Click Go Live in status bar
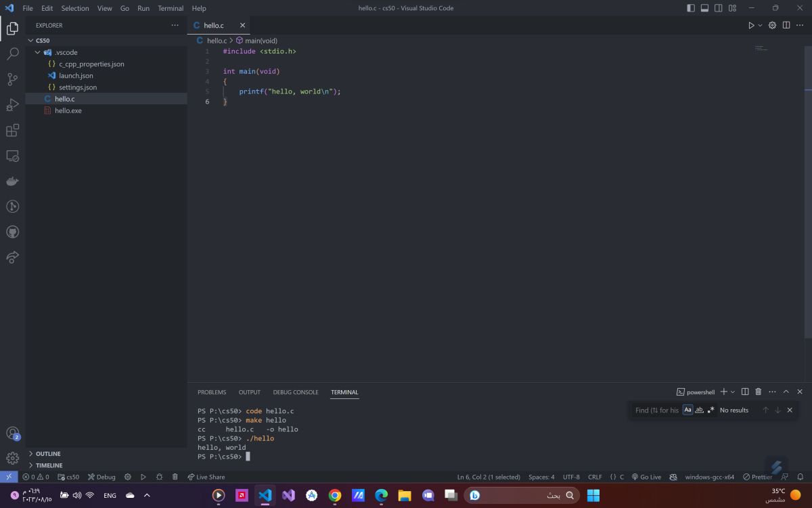Image resolution: width=812 pixels, height=508 pixels. (646, 477)
